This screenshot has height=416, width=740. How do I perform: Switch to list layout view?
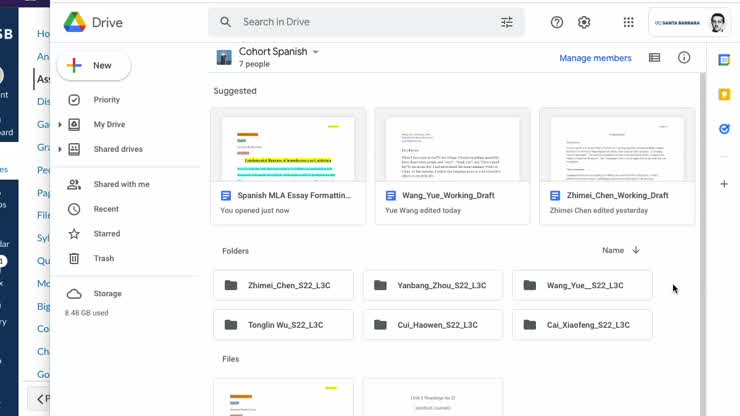[654, 58]
